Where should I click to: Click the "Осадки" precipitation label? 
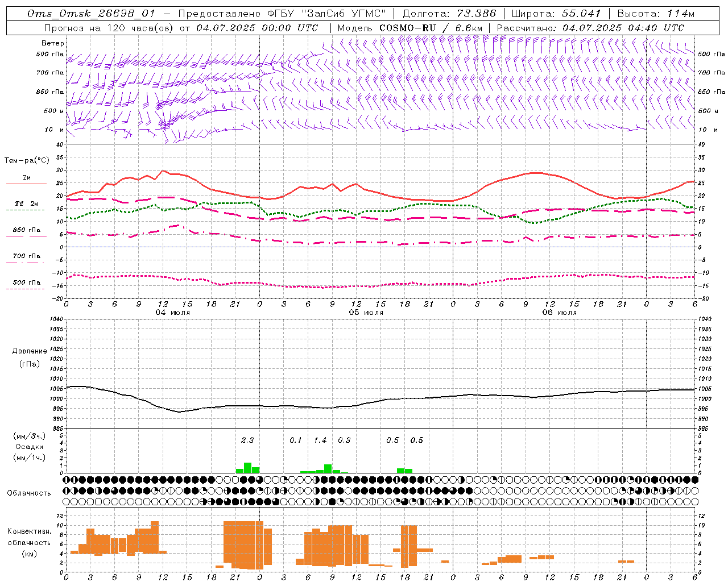coord(30,447)
